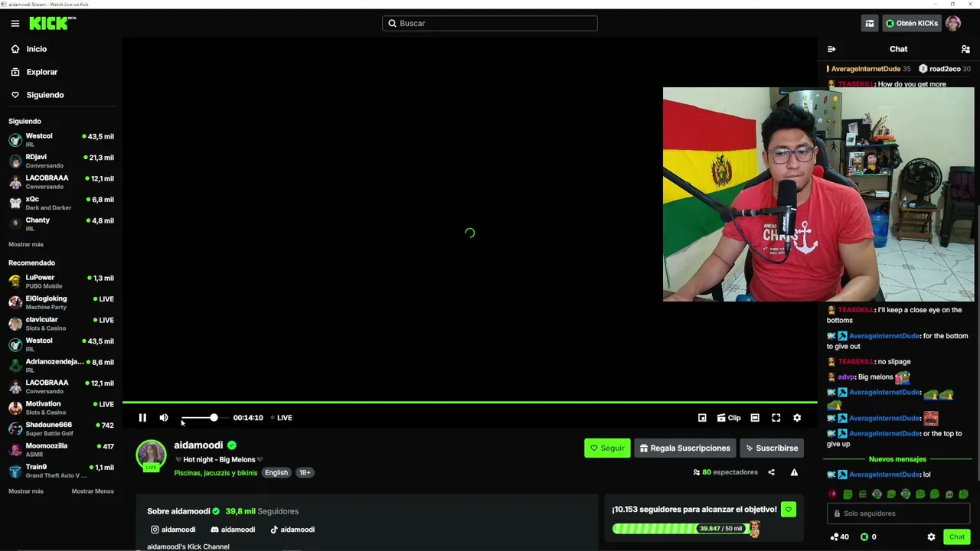Click the Solo seguidores chat input
The height and width of the screenshot is (551, 980).
tap(898, 514)
